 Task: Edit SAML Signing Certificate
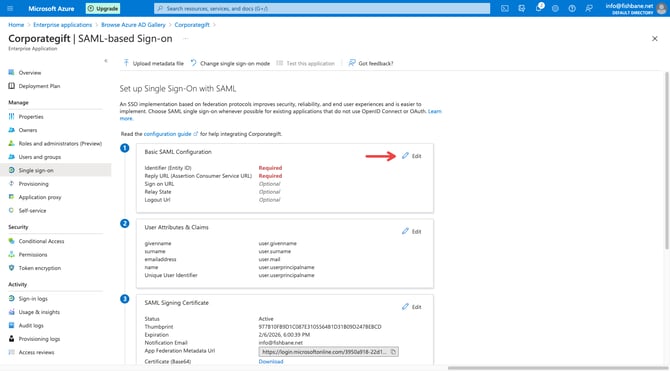click(x=411, y=307)
